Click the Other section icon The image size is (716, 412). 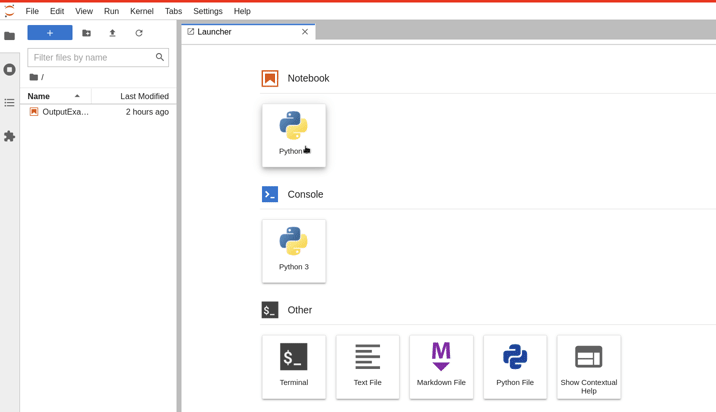[x=270, y=310]
